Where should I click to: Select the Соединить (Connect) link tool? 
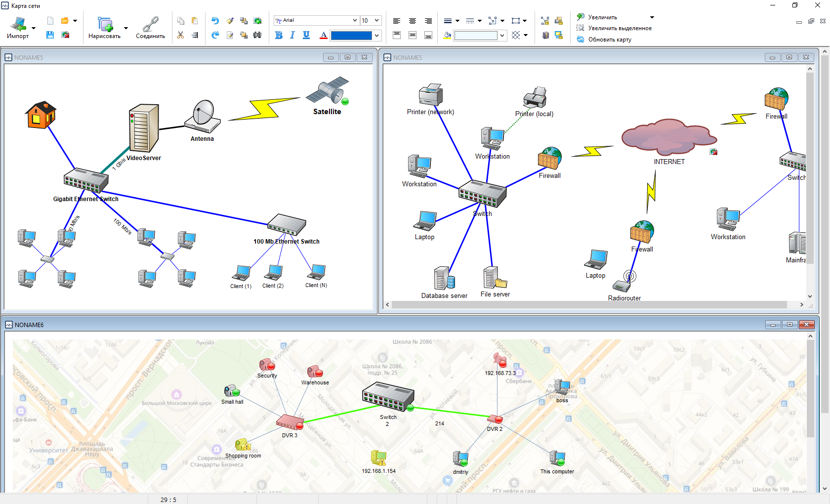[x=150, y=27]
